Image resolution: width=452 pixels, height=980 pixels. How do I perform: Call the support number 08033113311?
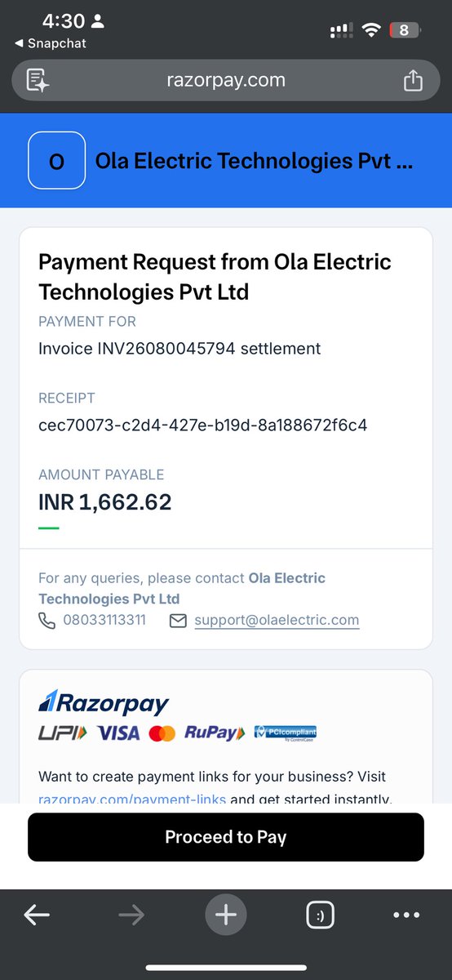[104, 620]
